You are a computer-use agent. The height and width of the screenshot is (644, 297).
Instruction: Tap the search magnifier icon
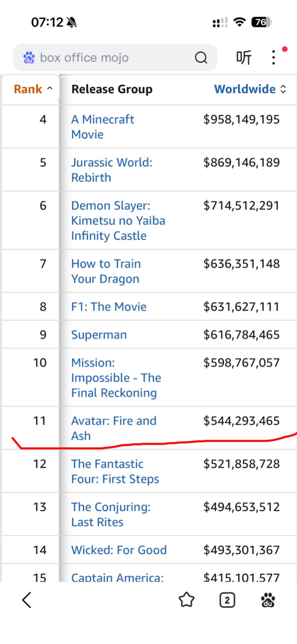[x=201, y=58]
